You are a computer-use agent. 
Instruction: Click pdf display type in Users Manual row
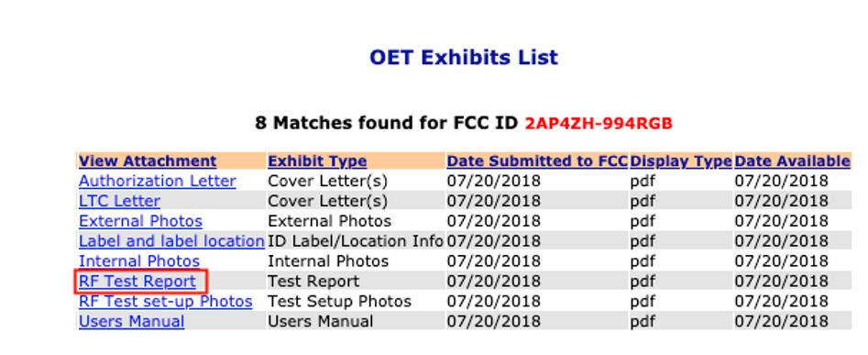pos(643,321)
